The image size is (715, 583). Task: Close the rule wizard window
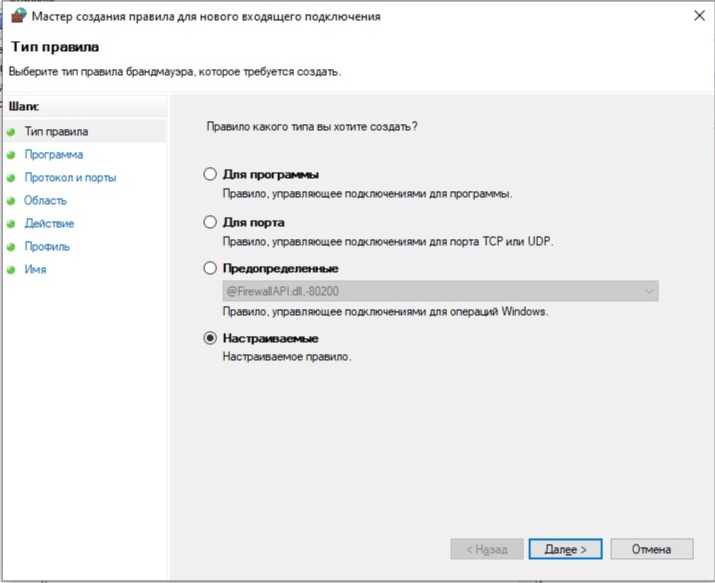coord(699,15)
